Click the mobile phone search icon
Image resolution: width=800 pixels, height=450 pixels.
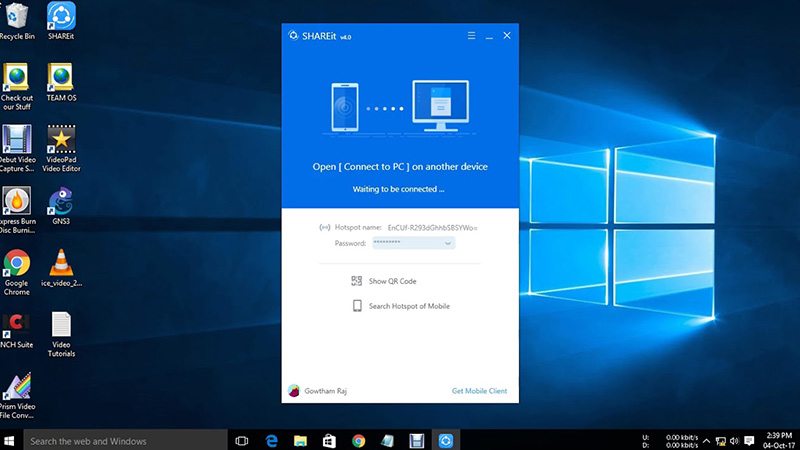point(357,306)
